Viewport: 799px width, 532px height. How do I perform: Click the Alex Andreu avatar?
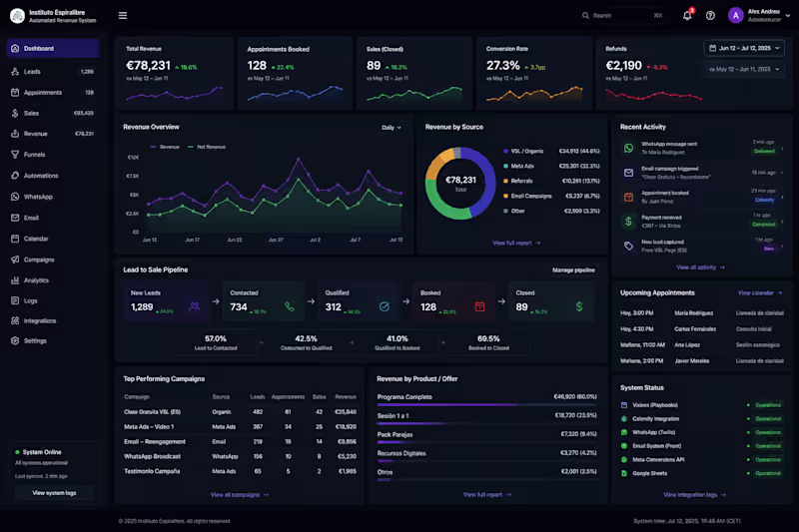pos(735,16)
